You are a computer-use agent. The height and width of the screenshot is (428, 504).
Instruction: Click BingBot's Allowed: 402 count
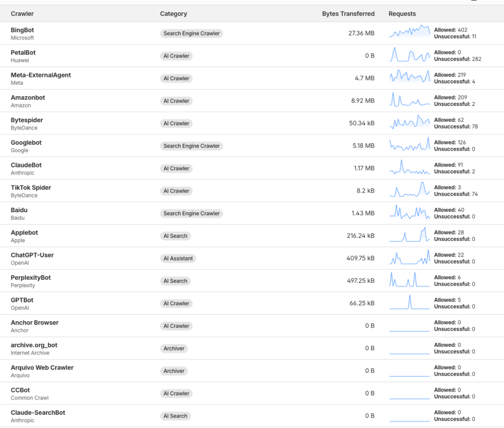click(x=451, y=30)
